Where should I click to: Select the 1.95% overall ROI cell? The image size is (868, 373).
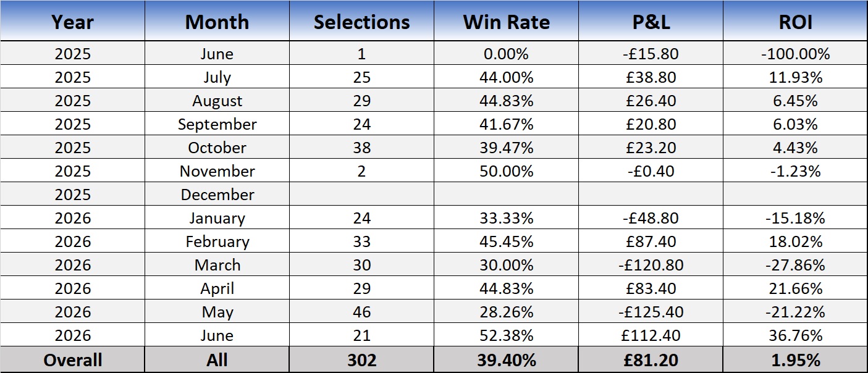795,360
